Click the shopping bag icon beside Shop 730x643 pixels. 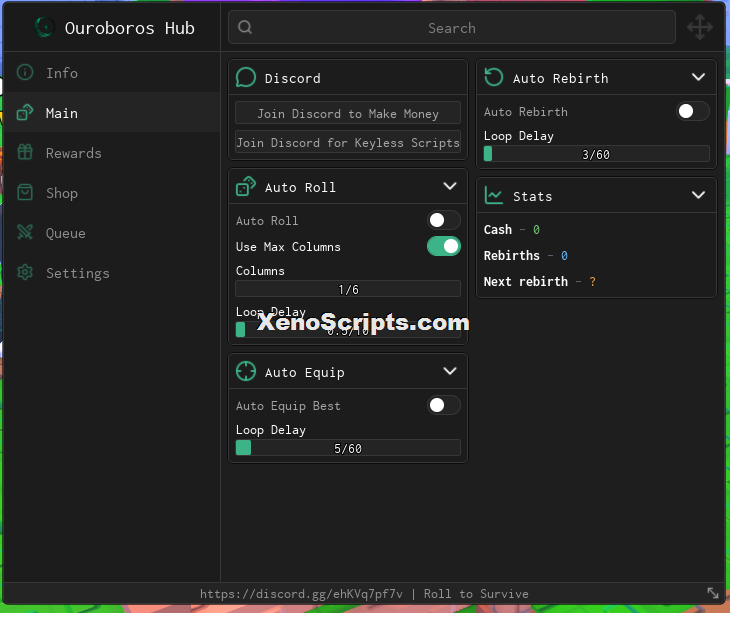coord(25,192)
